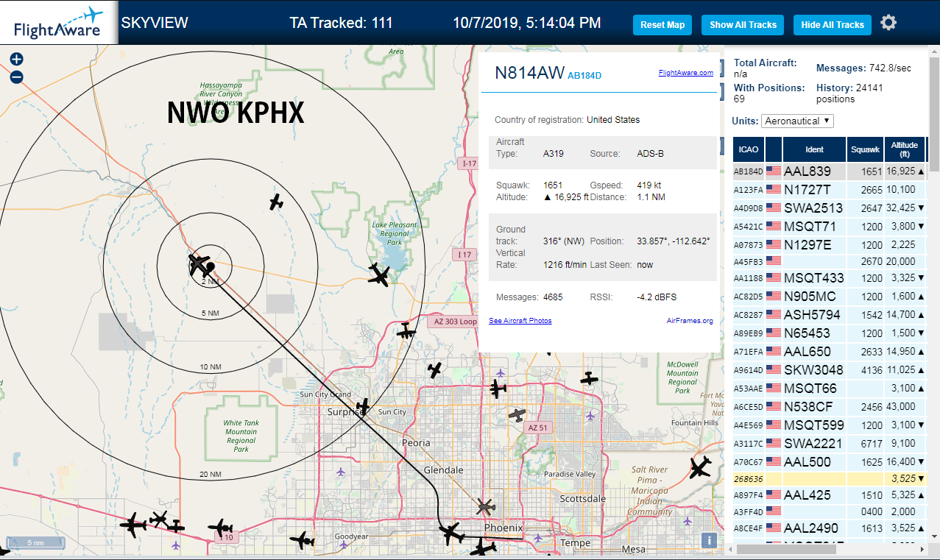The height and width of the screenshot is (560, 940).
Task: Open the Units Aeronautical dropdown
Action: pyautogui.click(x=798, y=121)
